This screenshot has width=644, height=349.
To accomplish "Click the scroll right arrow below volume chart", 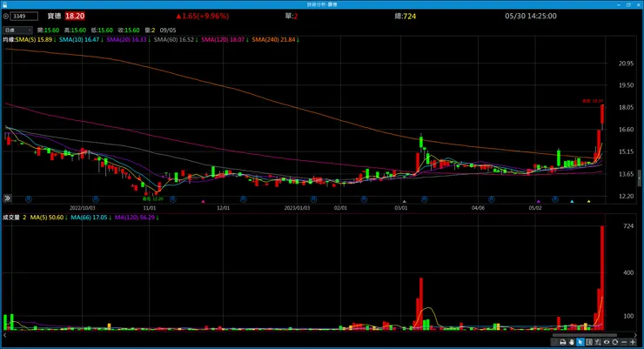I will click(x=635, y=335).
